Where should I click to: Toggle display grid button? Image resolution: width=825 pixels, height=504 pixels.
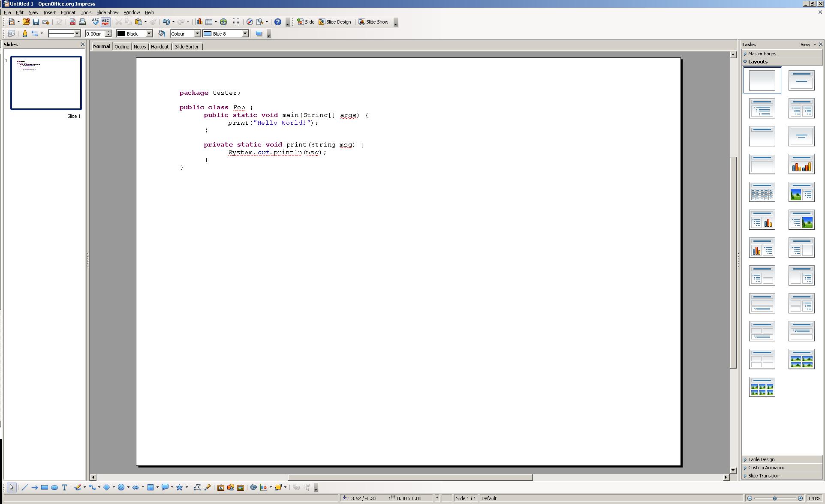pos(237,22)
